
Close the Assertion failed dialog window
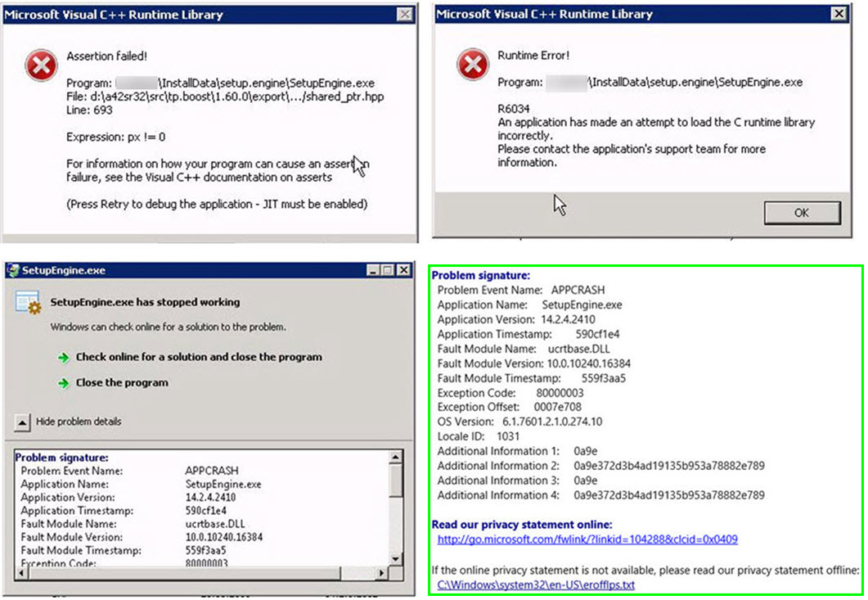click(405, 15)
